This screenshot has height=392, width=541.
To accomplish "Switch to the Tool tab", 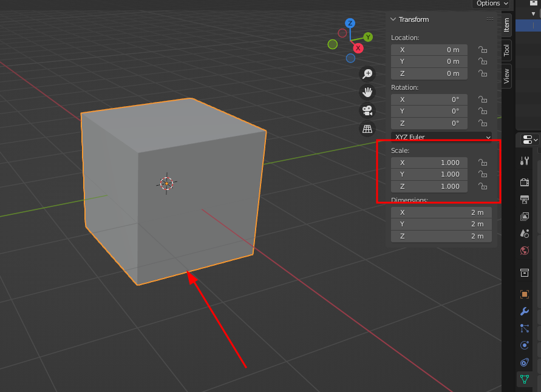I will 506,50.
